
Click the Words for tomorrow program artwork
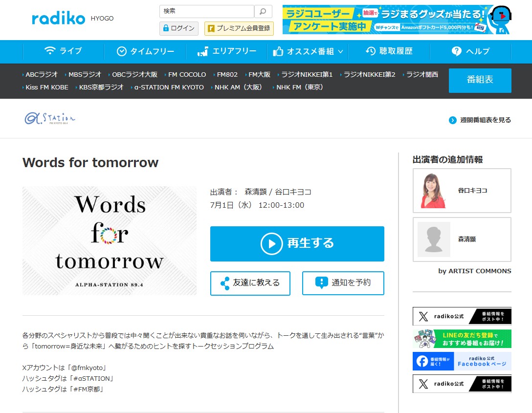(x=109, y=240)
